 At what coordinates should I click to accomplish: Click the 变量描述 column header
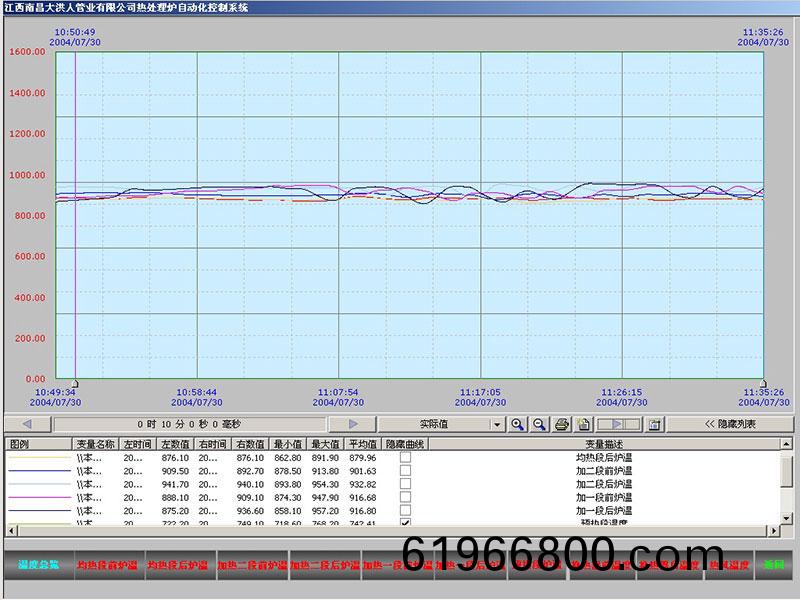point(604,444)
